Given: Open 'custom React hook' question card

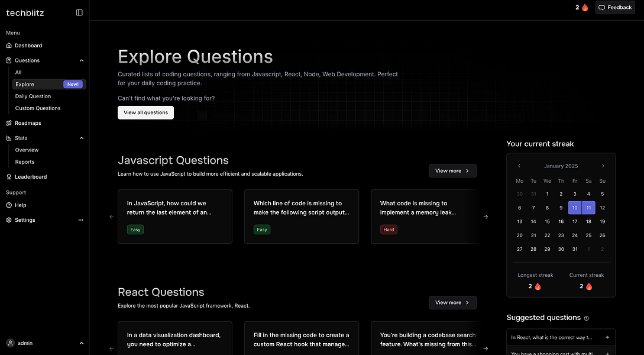Looking at the screenshot, I should pos(302,338).
